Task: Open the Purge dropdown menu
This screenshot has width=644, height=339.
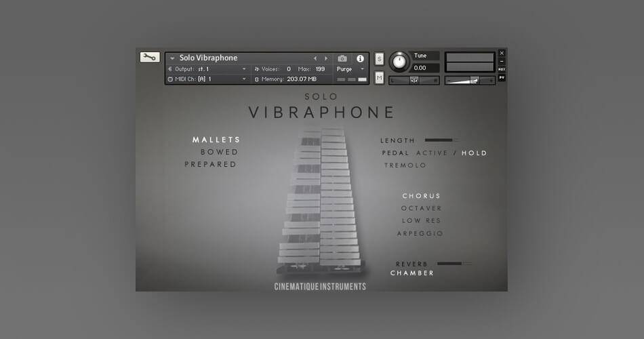Action: click(x=350, y=69)
